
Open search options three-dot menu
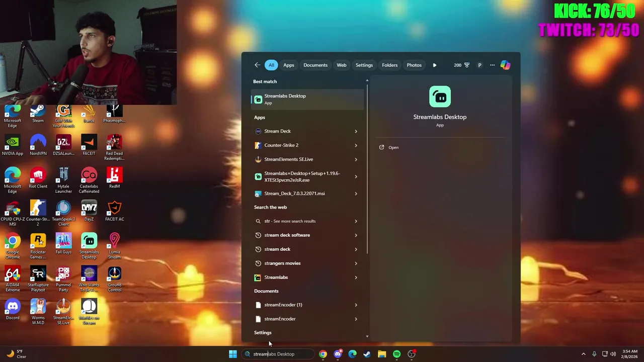(492, 65)
